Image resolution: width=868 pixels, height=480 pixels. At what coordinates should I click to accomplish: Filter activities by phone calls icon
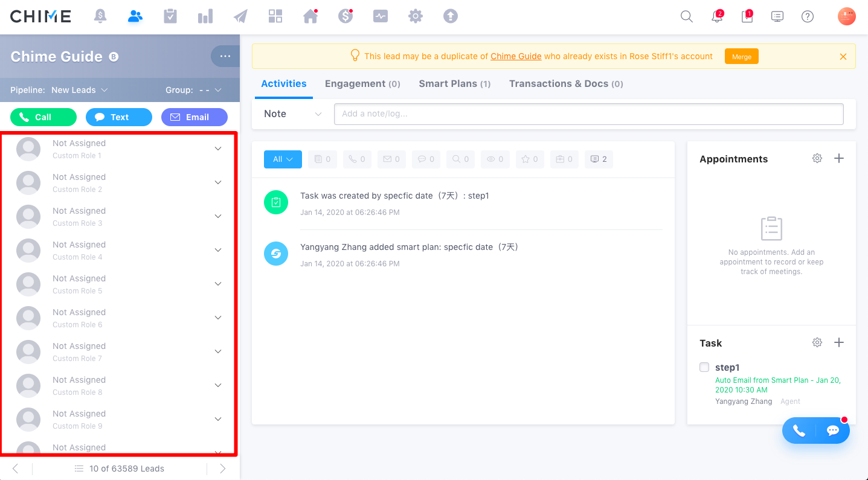[x=358, y=159]
